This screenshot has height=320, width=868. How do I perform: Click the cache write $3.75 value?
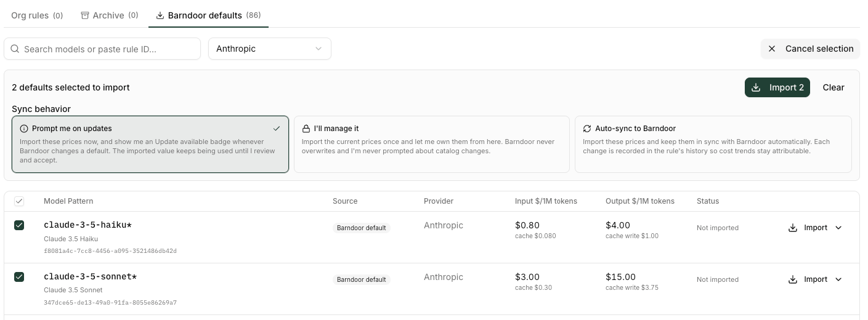[632, 287]
